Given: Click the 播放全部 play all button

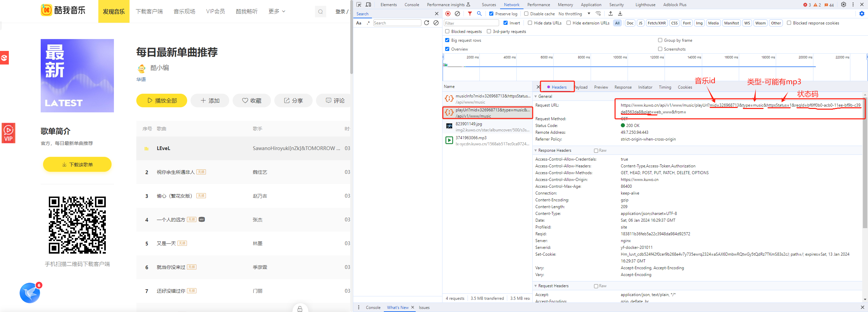Looking at the screenshot, I should pyautogui.click(x=162, y=100).
